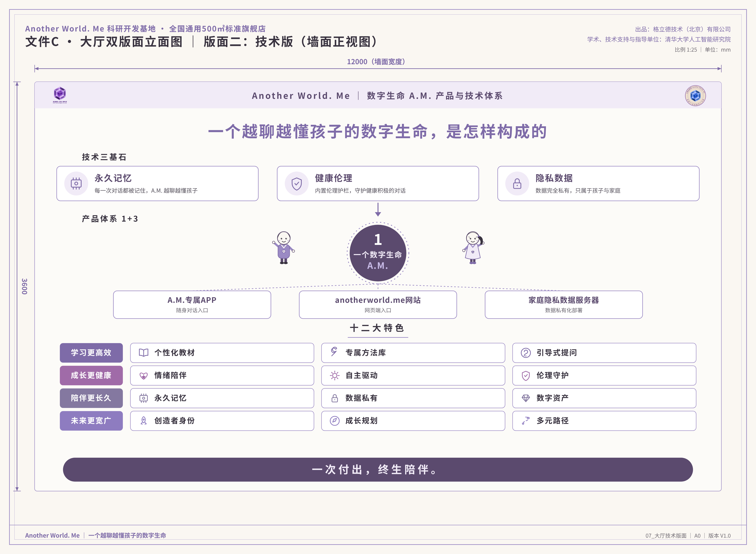The height and width of the screenshot is (554, 756).
Task: Click the 健康伦理 cornerstone card title
Action: (333, 178)
